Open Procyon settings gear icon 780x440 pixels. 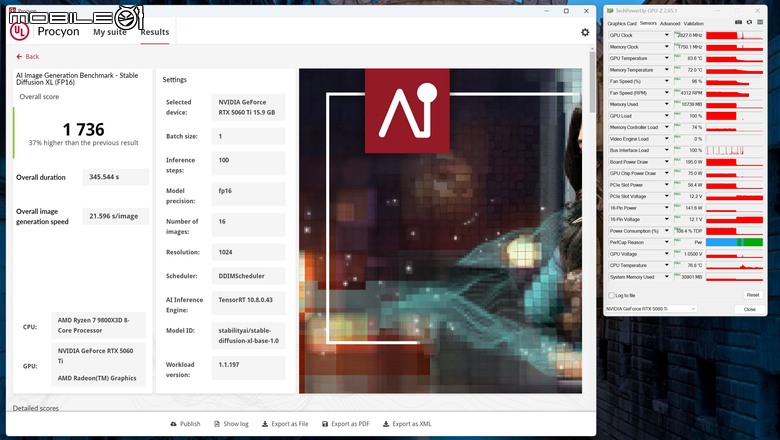click(x=585, y=32)
